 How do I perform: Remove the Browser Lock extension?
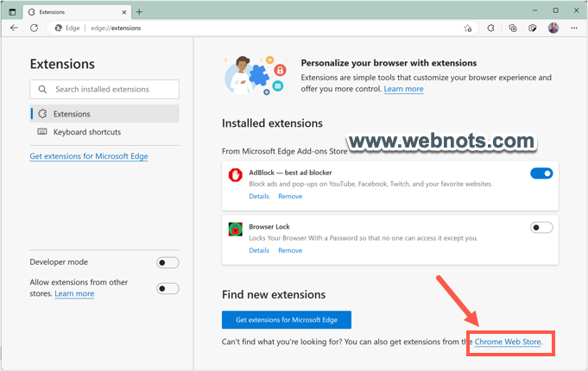pyautogui.click(x=290, y=250)
